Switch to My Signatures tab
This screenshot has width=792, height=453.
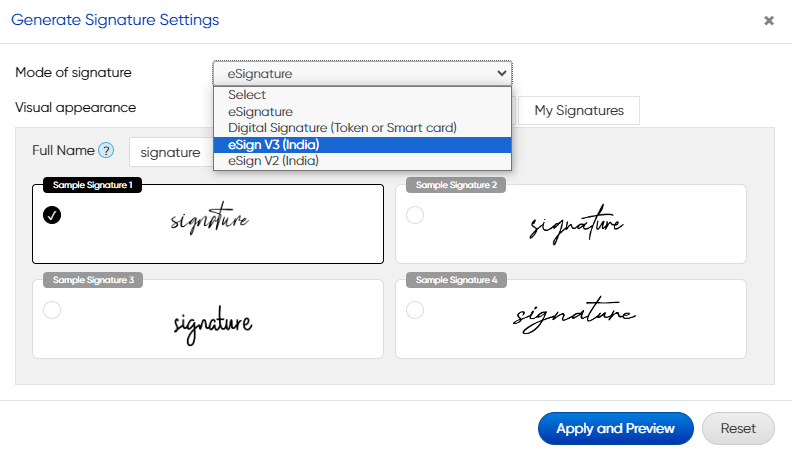click(x=579, y=111)
